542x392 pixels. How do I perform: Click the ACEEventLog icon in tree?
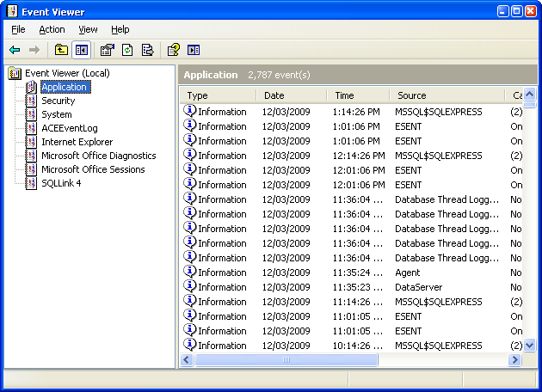click(31, 128)
